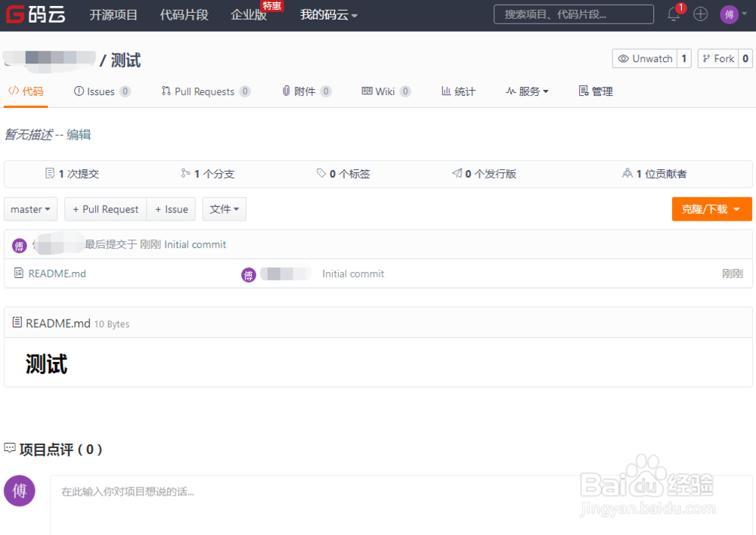Open the Wiki via its book icon
The width and height of the screenshot is (756, 535).
point(368,91)
